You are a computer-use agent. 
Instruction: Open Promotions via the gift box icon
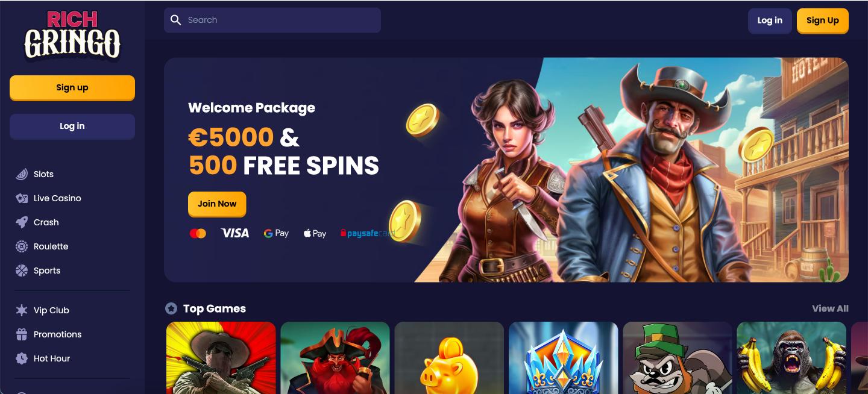pyautogui.click(x=22, y=334)
